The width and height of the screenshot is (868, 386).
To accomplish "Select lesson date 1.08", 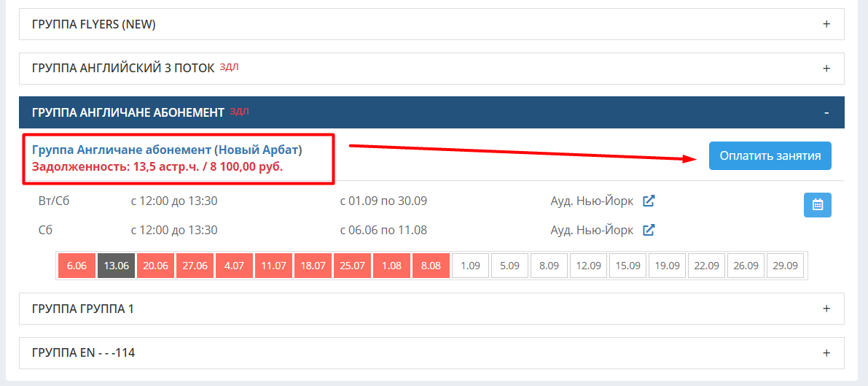I will 391,266.
